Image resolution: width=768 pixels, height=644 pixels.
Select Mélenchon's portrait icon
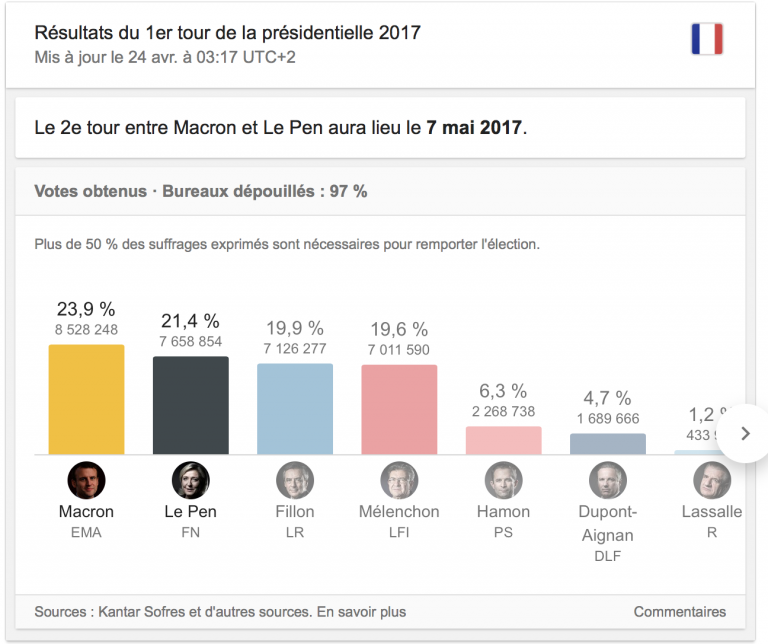399,480
